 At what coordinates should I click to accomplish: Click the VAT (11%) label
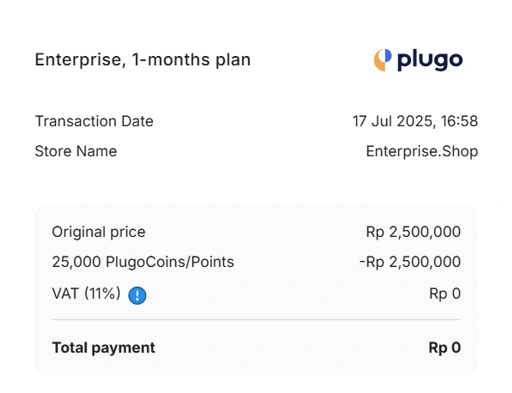pyautogui.click(x=86, y=294)
